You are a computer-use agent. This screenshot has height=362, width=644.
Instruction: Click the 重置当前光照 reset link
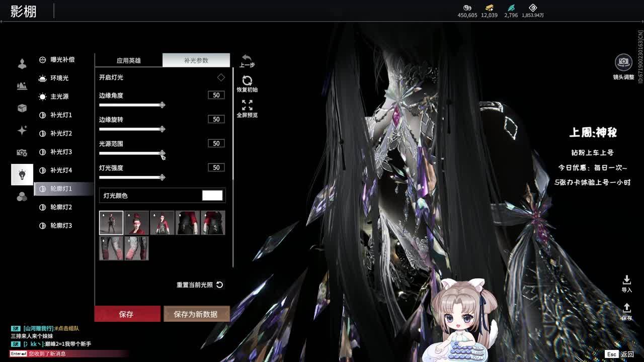200,285
